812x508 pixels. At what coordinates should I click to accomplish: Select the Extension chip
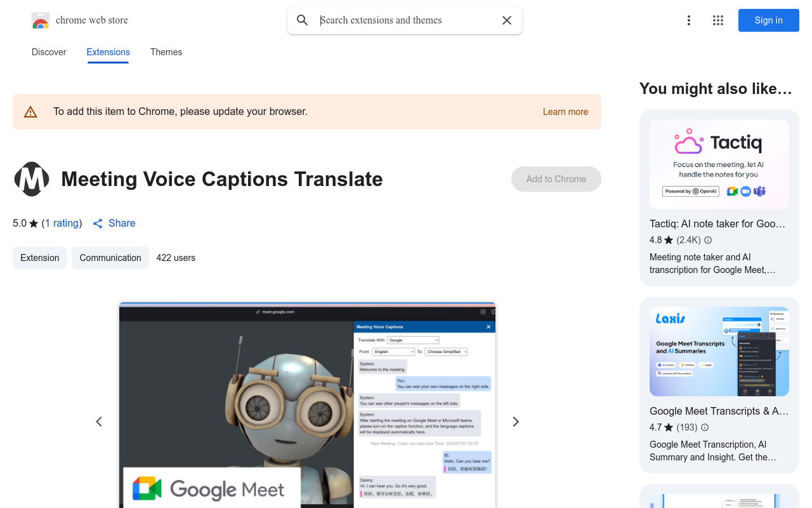(39, 258)
